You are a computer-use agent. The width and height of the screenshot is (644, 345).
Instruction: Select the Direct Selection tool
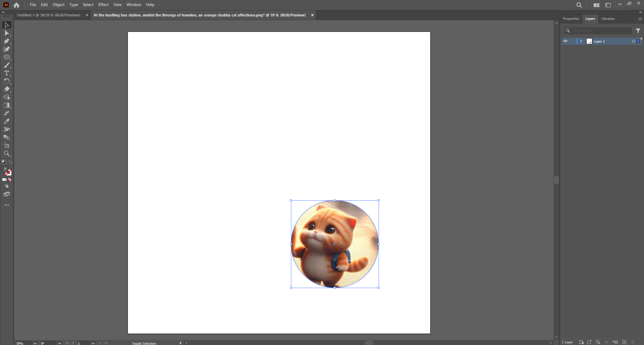click(7, 33)
